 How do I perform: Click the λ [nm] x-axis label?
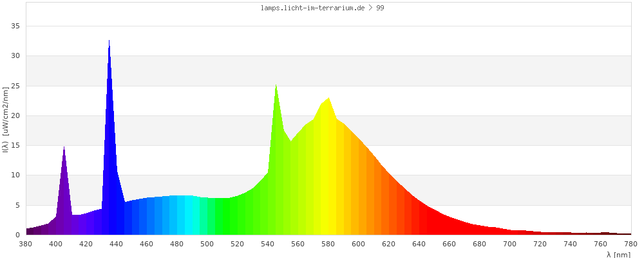coord(618,254)
